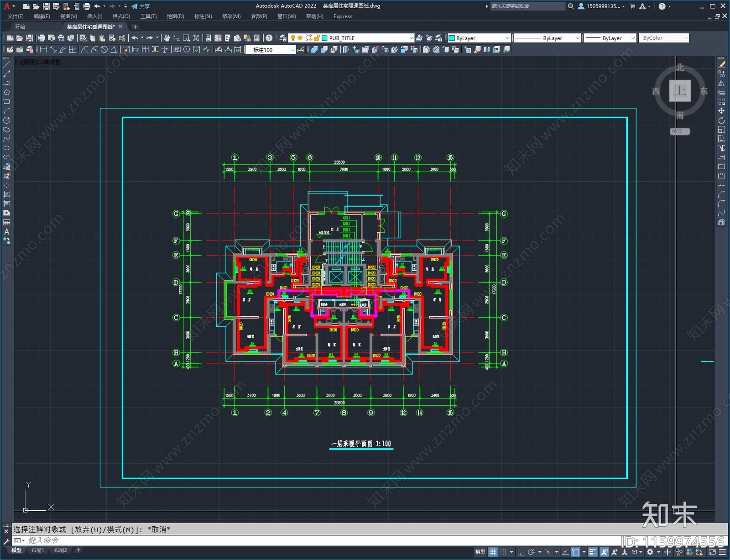Select the Rectangle draw tool
The width and height of the screenshot is (730, 560).
pyautogui.click(x=6, y=102)
